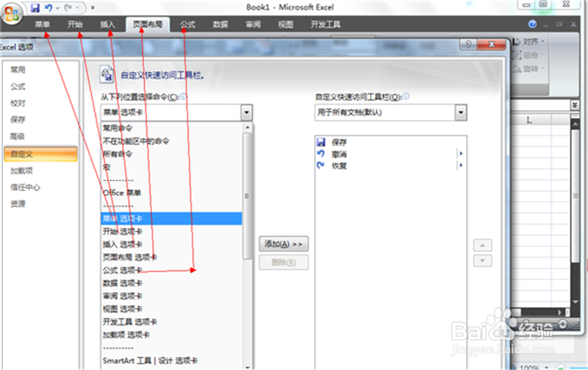This screenshot has height=370, width=588.
Task: Click the dialog help question button
Action: click(468, 44)
